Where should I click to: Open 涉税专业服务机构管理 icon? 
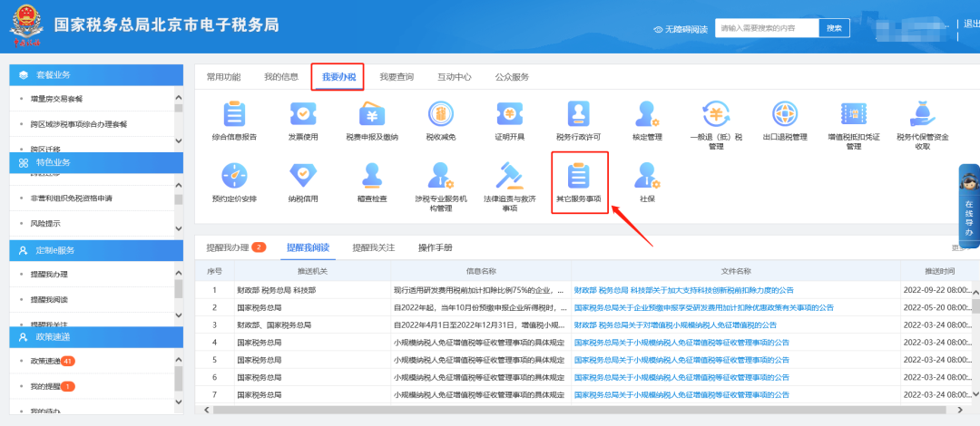[441, 176]
